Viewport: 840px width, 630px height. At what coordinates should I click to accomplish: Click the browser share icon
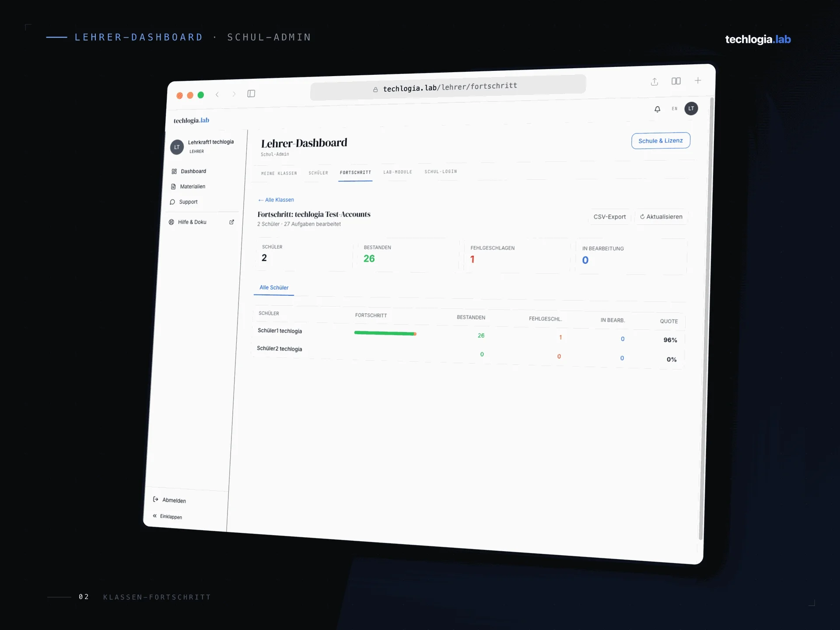pos(654,82)
